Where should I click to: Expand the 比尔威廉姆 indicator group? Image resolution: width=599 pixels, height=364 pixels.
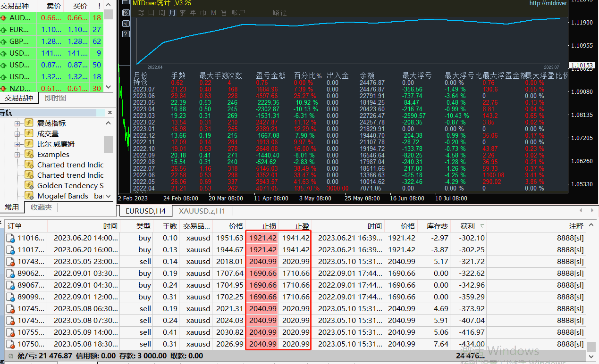(17, 144)
